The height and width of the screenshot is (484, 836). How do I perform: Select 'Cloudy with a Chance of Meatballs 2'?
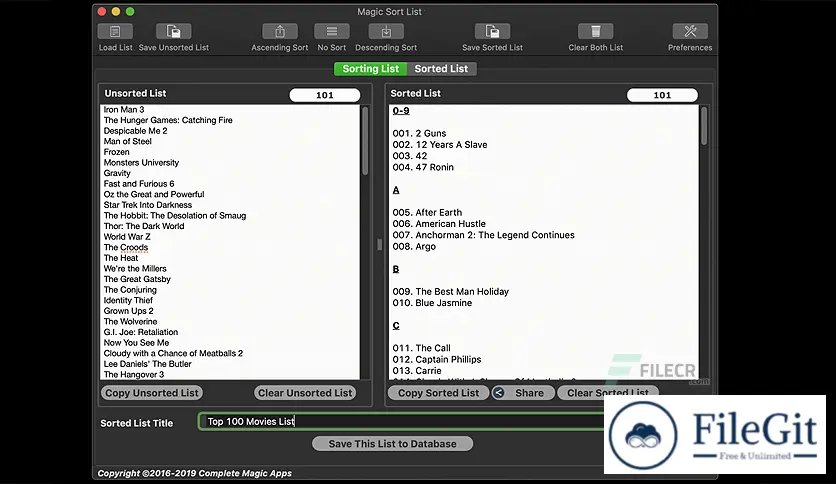coord(173,353)
